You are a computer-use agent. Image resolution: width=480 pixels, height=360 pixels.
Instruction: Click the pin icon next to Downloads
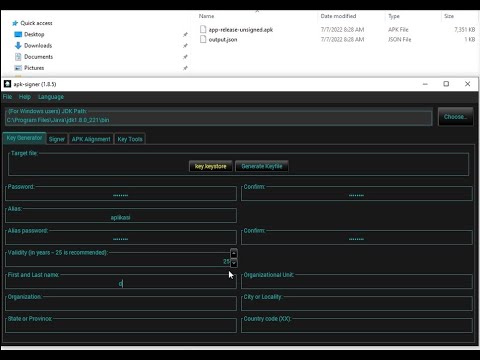[185, 46]
